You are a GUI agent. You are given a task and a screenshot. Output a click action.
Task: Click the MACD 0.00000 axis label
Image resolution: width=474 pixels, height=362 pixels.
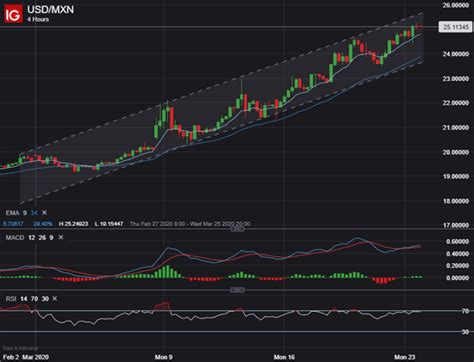(x=457, y=278)
